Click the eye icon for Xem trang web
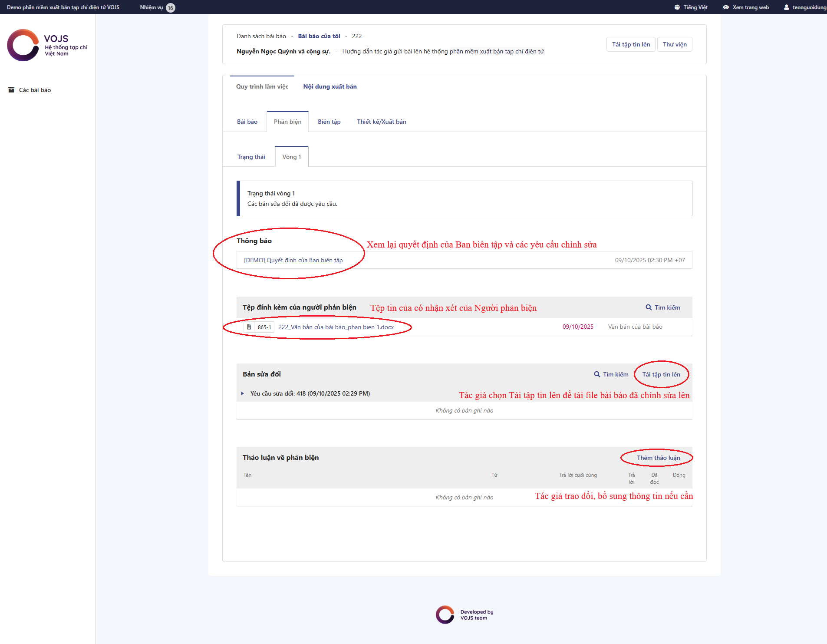This screenshot has width=827, height=644. (x=725, y=7)
